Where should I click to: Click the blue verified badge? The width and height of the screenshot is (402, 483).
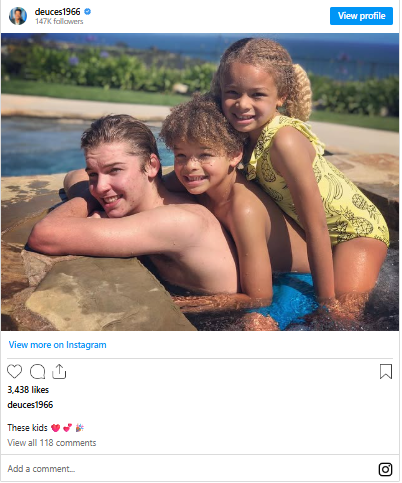[87, 12]
